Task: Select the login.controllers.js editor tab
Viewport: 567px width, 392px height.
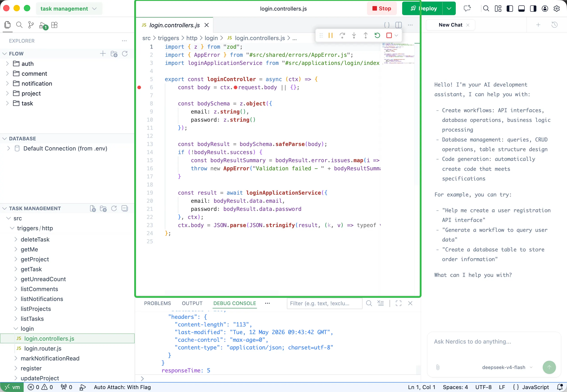Action: [174, 25]
